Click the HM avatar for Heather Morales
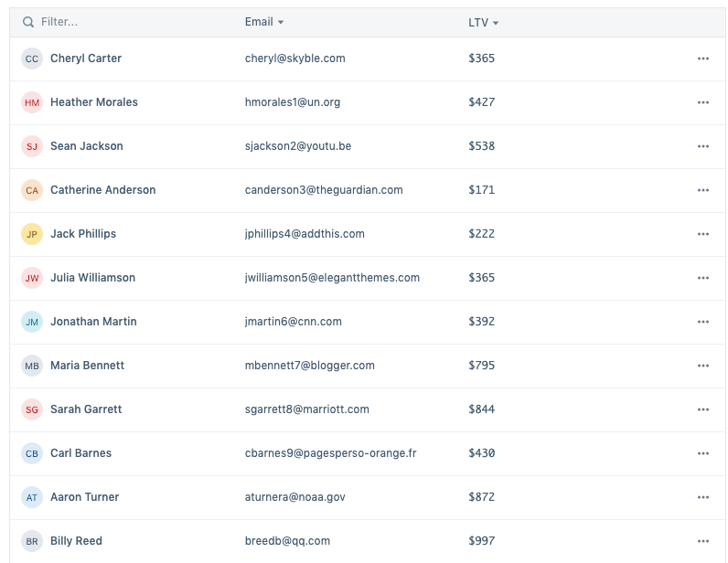This screenshot has width=728, height=563. [x=32, y=102]
